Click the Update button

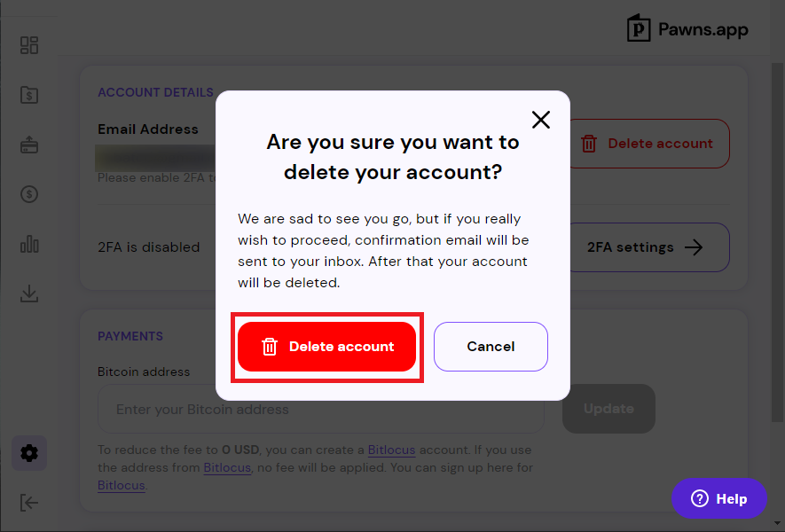(x=608, y=409)
